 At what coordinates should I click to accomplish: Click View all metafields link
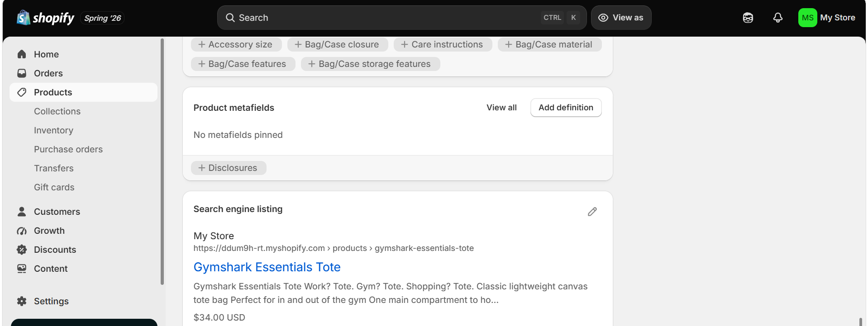501,108
